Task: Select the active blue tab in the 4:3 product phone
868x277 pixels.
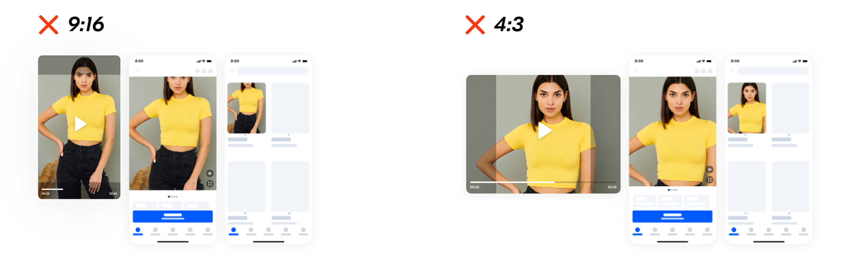Action: tap(638, 231)
